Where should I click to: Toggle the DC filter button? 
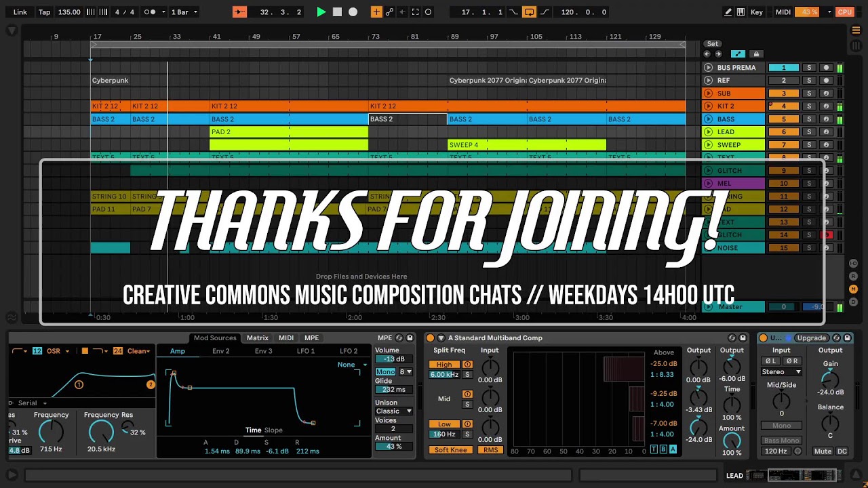coord(842,451)
